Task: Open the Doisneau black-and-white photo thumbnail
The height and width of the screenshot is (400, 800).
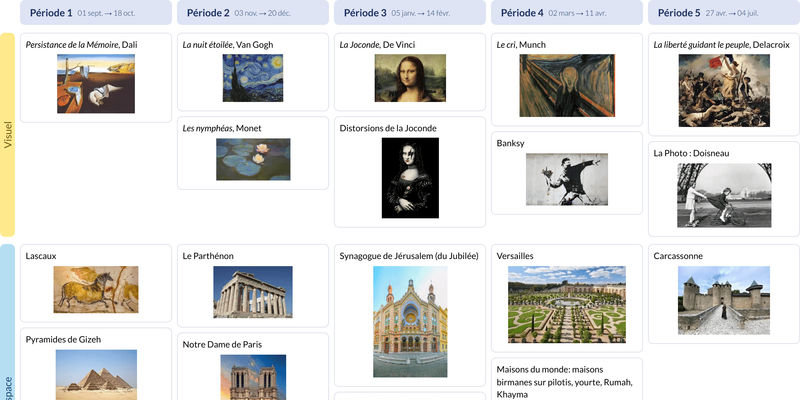Action: pos(724,195)
